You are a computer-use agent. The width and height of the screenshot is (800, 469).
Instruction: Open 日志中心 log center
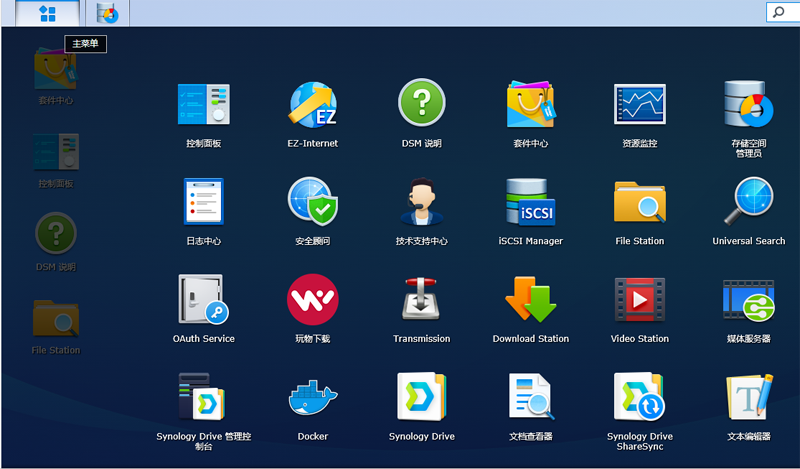204,202
